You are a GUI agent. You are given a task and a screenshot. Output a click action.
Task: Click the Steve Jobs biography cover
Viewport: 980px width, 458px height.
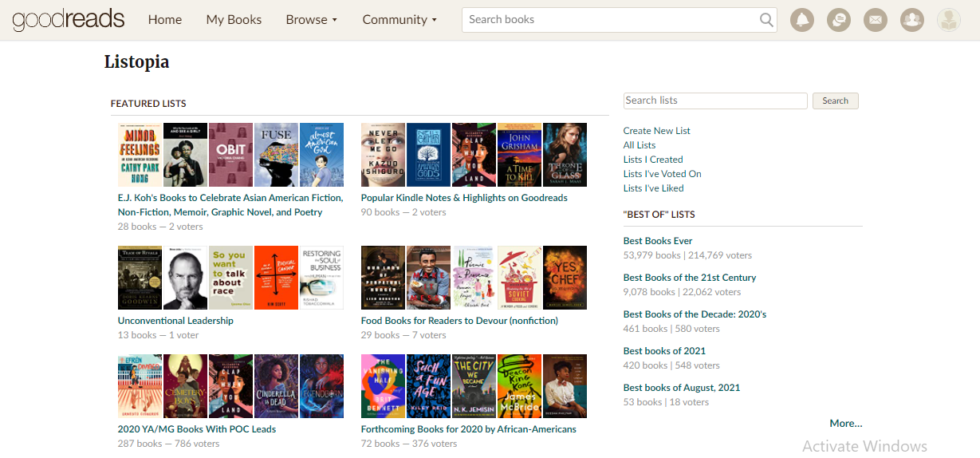(x=185, y=278)
